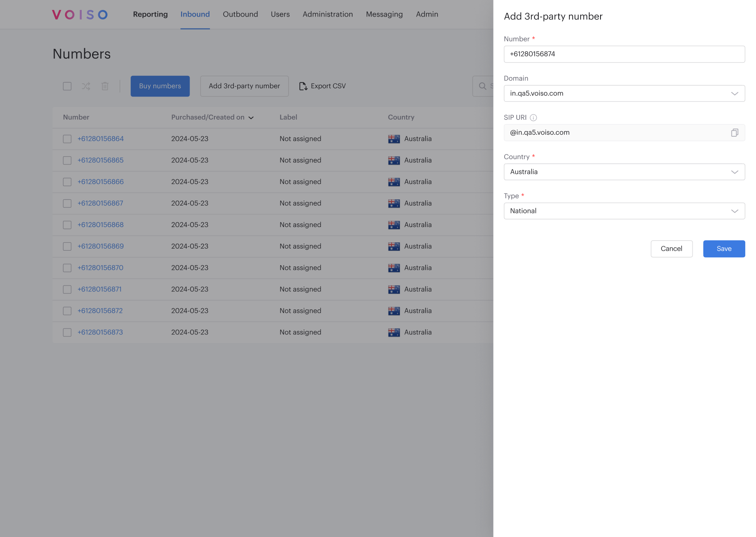Check the box for +61280156864

coord(67,139)
